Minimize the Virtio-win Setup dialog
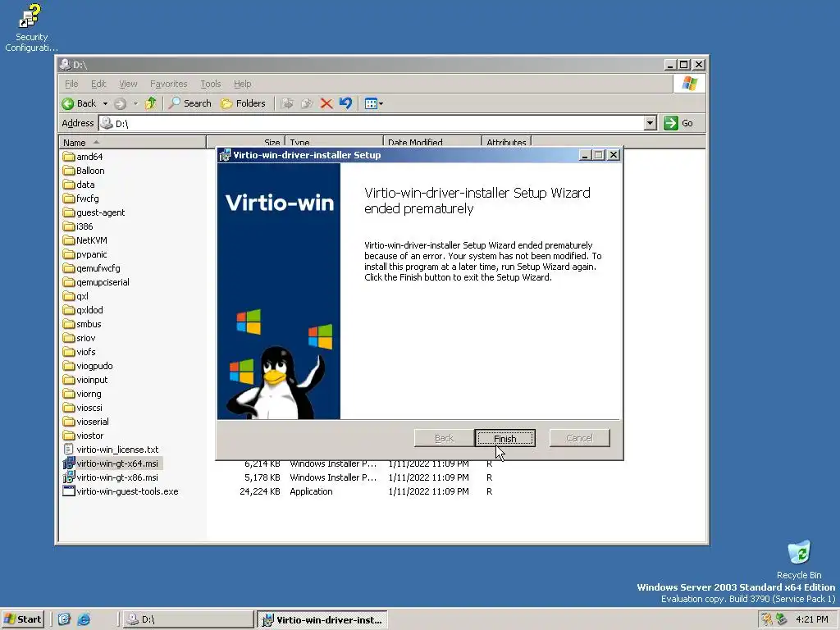840x630 pixels. pyautogui.click(x=585, y=155)
